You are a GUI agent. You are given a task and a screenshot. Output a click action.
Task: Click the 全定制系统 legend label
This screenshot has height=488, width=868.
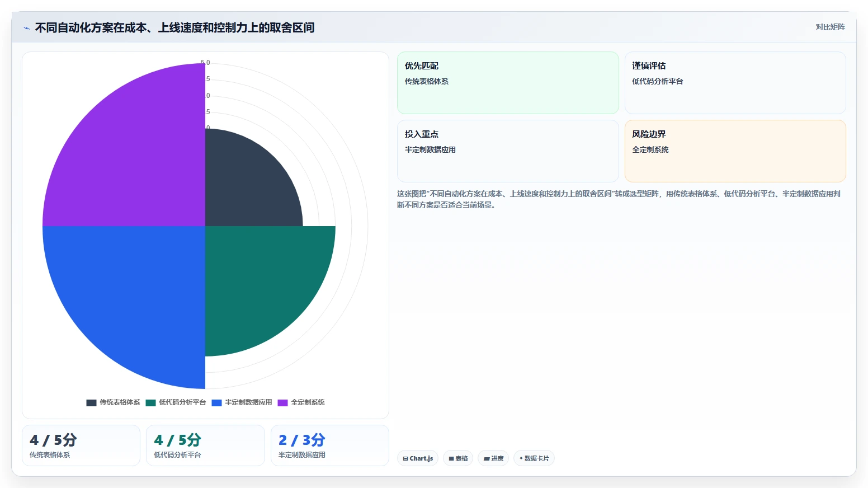tap(308, 402)
